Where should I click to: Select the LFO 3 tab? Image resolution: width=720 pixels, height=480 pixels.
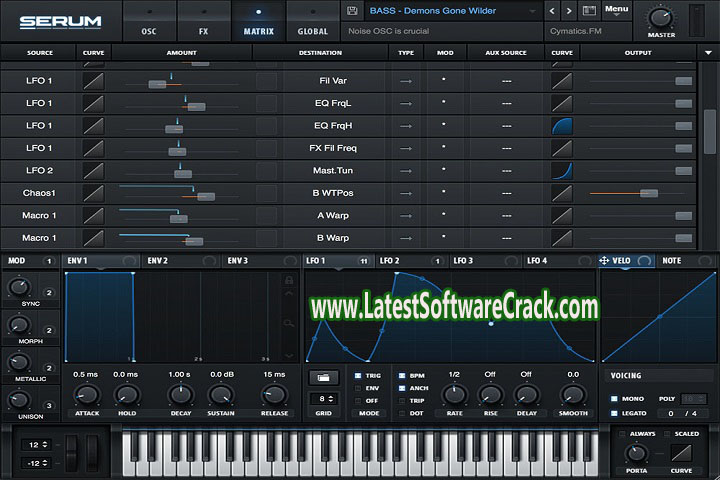485,261
